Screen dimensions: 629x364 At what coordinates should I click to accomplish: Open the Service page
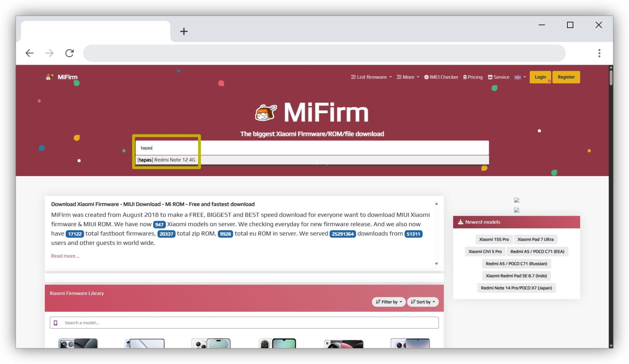(x=499, y=77)
